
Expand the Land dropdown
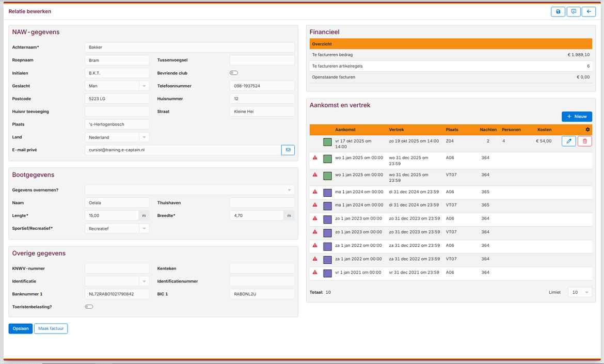pos(117,137)
